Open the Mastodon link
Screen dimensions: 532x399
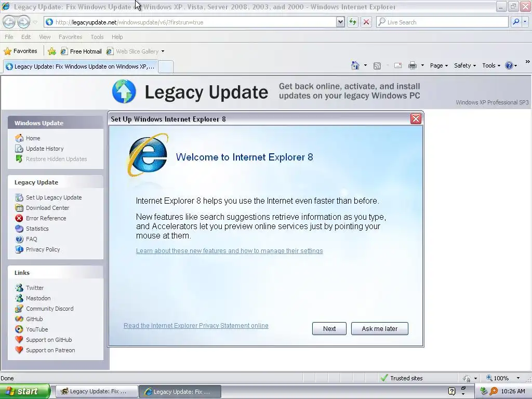pyautogui.click(x=38, y=298)
